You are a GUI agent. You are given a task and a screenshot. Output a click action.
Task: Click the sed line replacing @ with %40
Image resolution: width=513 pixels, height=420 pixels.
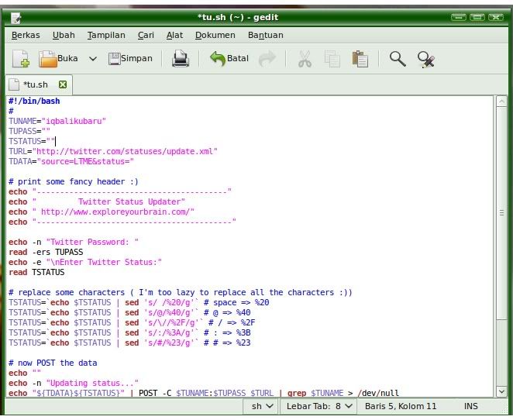point(129,313)
